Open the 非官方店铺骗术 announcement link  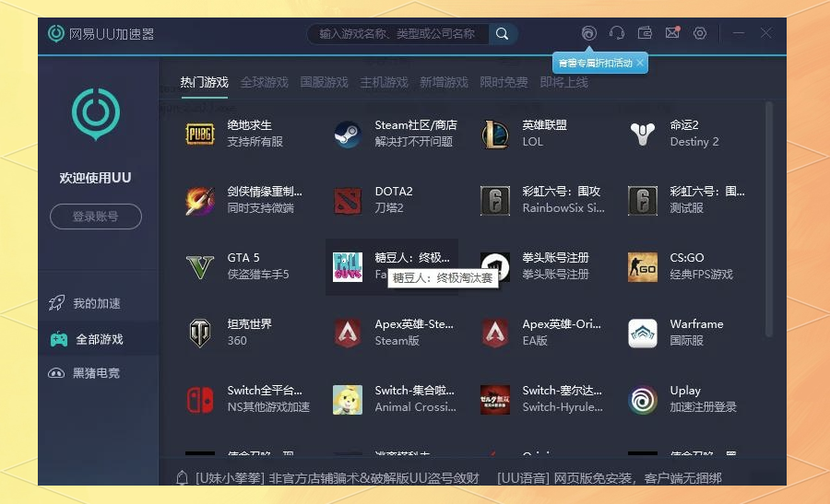pos(338,478)
